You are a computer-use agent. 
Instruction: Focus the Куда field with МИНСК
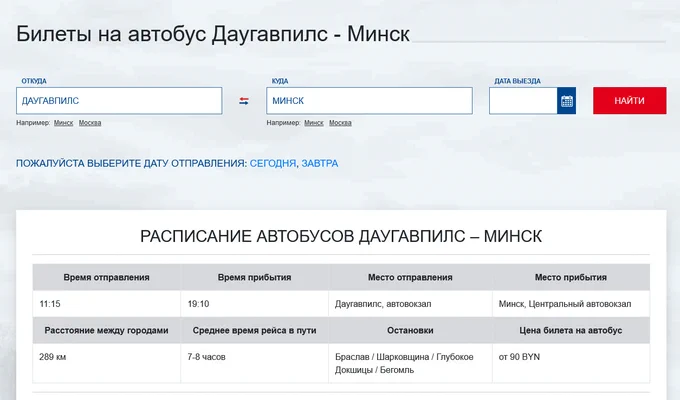coord(369,101)
